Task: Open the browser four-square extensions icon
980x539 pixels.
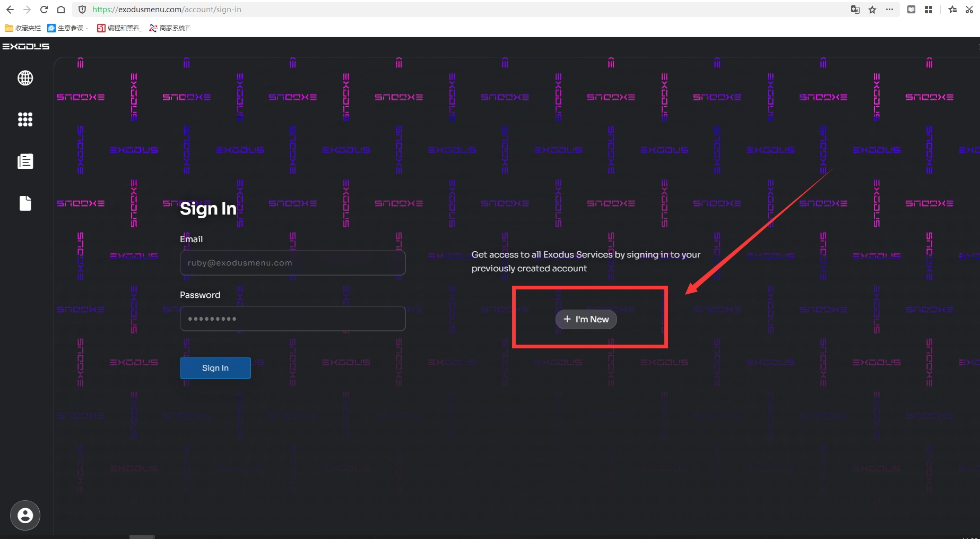Action: coord(929,10)
